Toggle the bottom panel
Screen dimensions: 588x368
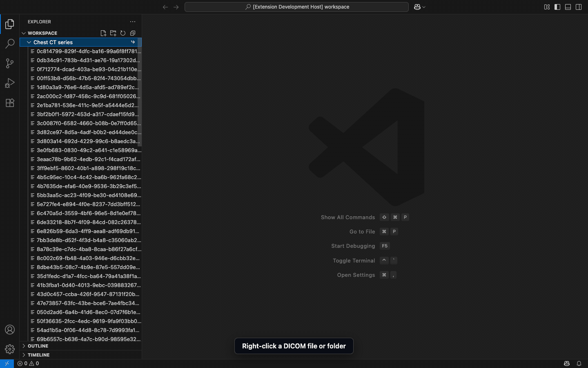click(568, 7)
